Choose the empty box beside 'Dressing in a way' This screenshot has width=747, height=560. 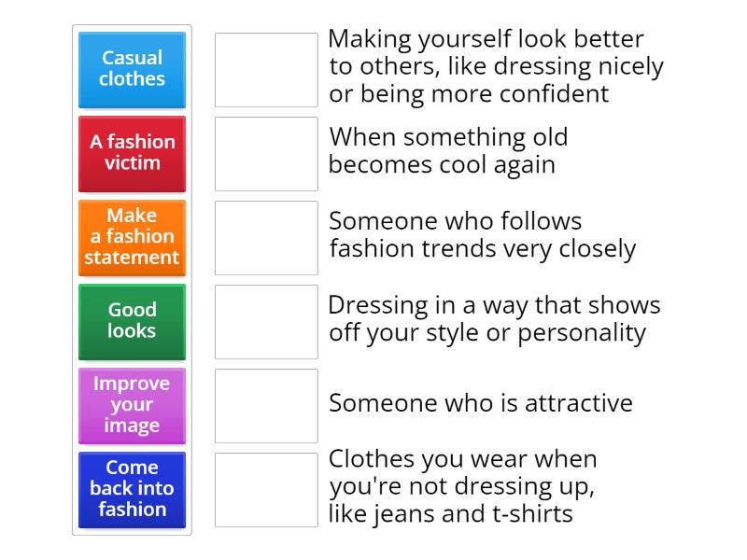click(266, 322)
